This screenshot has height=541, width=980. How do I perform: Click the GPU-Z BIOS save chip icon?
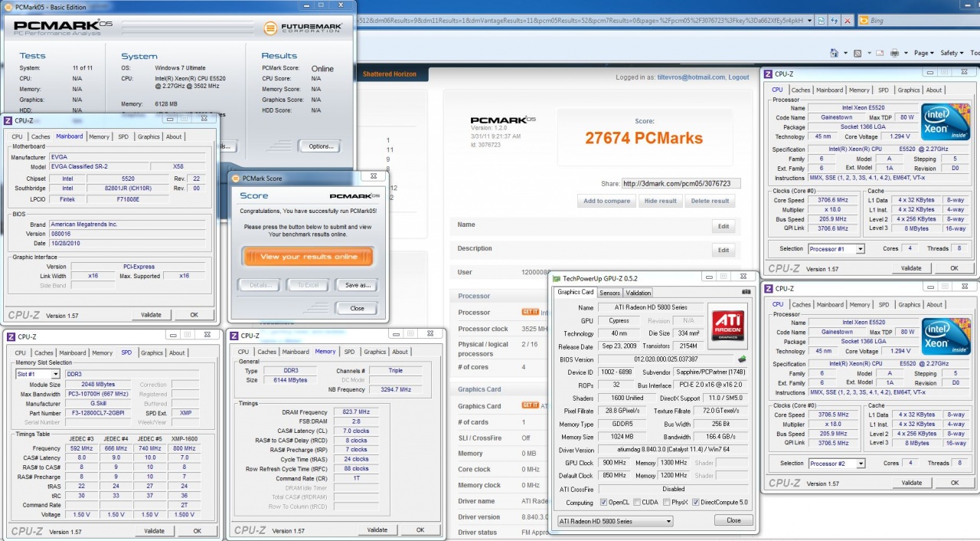pos(741,359)
